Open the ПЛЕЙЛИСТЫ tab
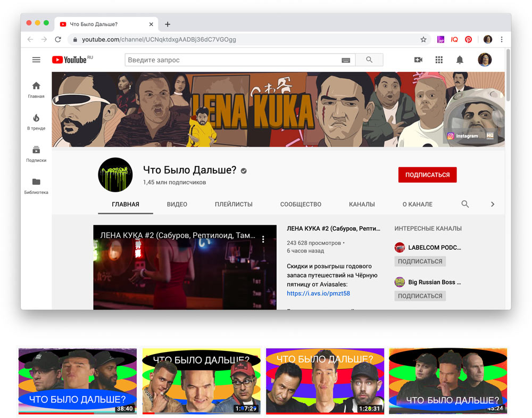Screen dimensions: 532x418 pos(234,204)
